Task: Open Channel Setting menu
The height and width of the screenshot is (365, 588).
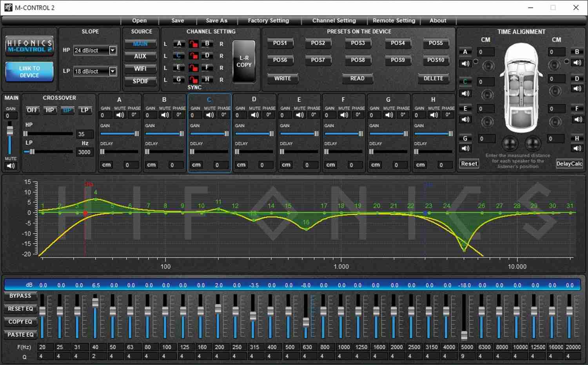Action: [x=334, y=21]
